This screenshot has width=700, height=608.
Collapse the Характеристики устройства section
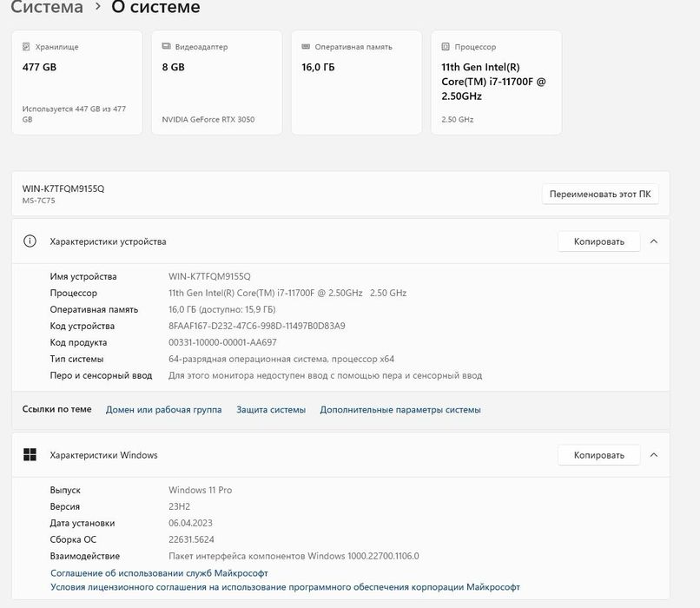[x=654, y=241]
